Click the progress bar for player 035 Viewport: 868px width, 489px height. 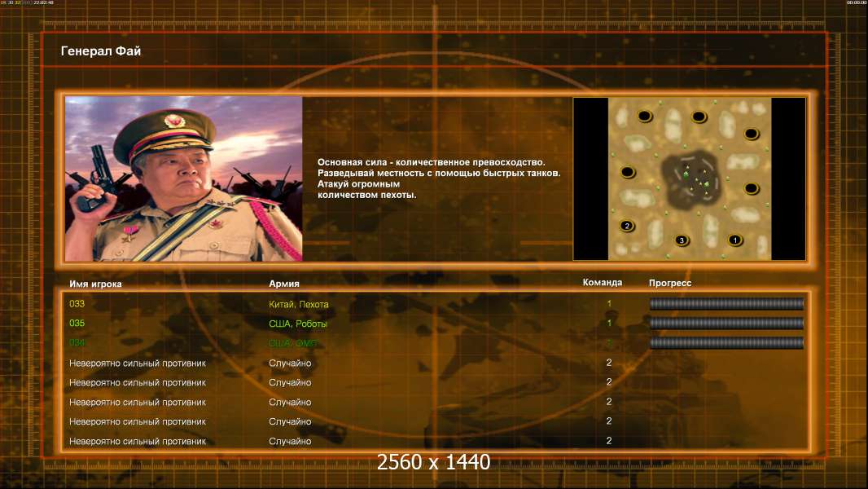coord(726,323)
